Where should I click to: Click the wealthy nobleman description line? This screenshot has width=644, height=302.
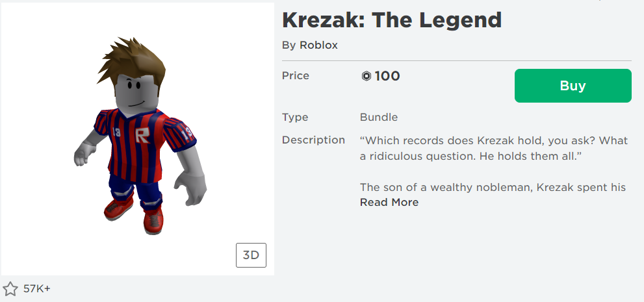coord(493,188)
